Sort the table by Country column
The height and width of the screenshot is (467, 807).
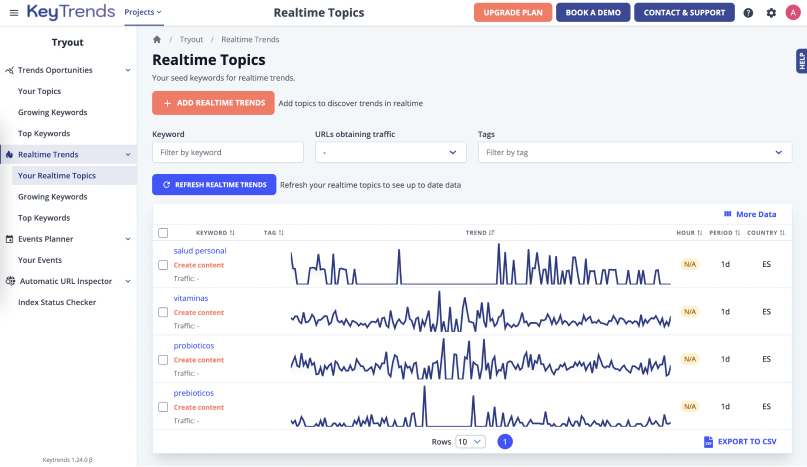point(766,233)
